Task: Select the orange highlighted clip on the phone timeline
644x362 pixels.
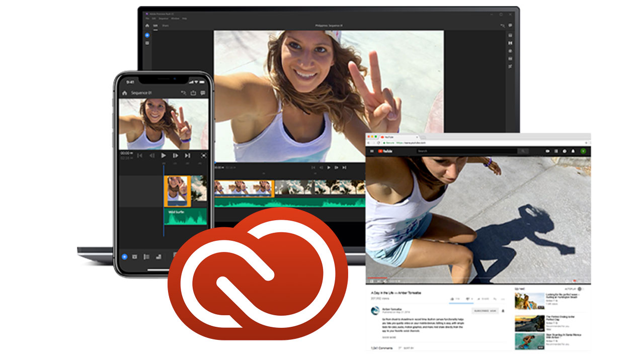Action: pyautogui.click(x=177, y=191)
